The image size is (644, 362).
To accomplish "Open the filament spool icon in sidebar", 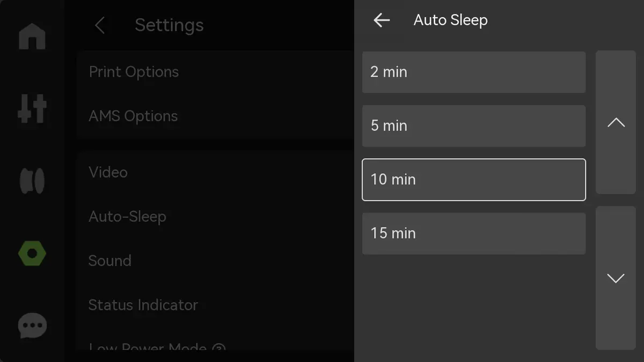I will pos(32,181).
